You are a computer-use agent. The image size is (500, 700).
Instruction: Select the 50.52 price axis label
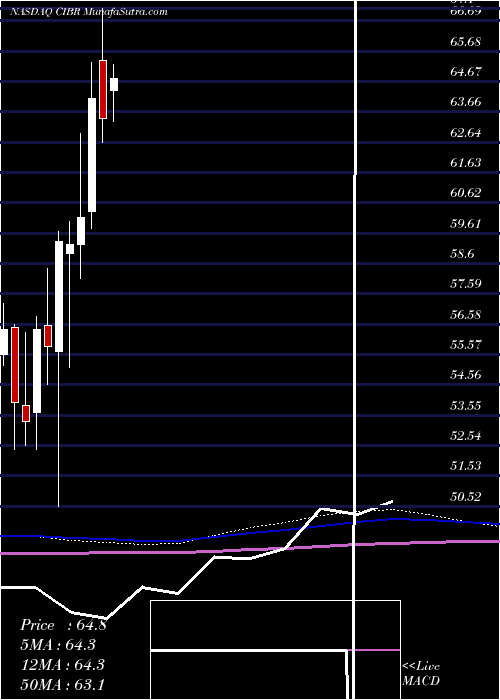466,496
